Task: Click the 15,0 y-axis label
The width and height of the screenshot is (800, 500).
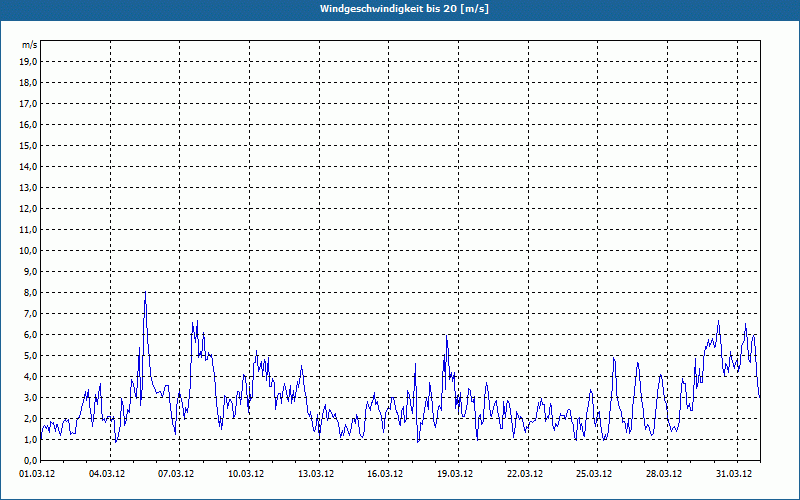Action: coord(28,145)
